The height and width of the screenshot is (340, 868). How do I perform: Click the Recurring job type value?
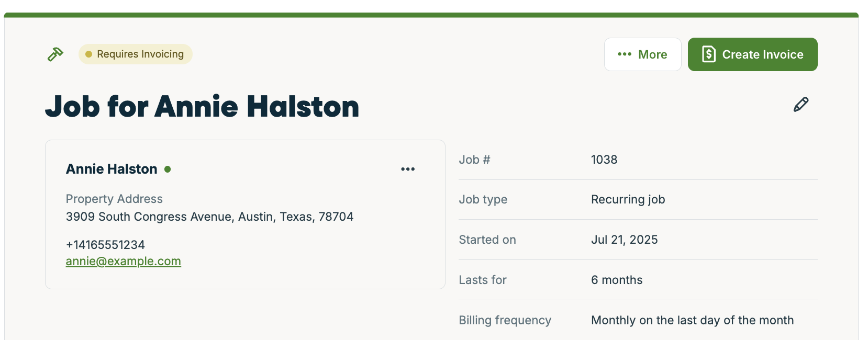pos(628,199)
